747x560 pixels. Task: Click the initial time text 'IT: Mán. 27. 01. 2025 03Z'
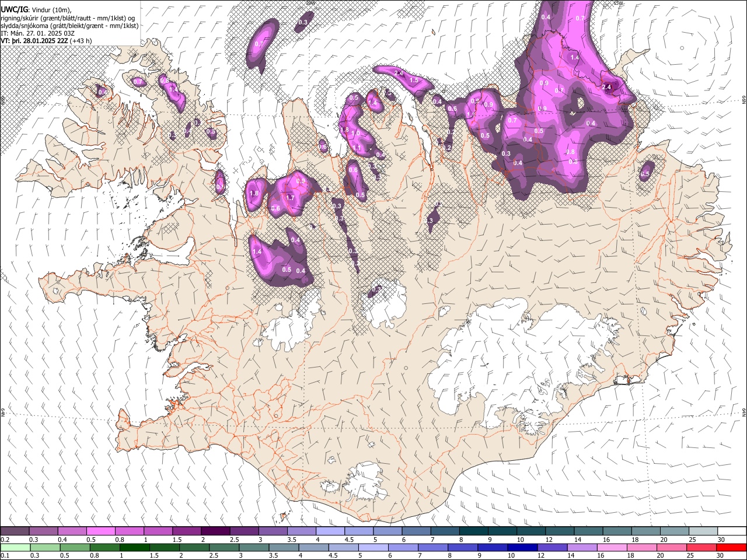37,33
